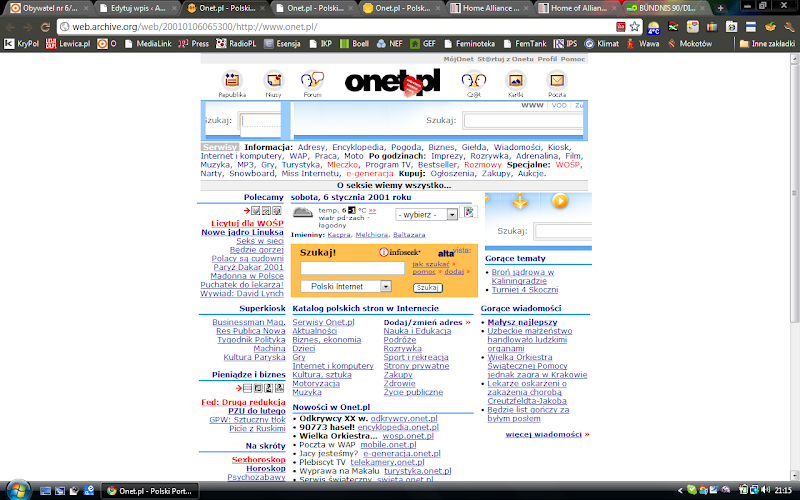Open the RadioPL bookmark

[236, 44]
